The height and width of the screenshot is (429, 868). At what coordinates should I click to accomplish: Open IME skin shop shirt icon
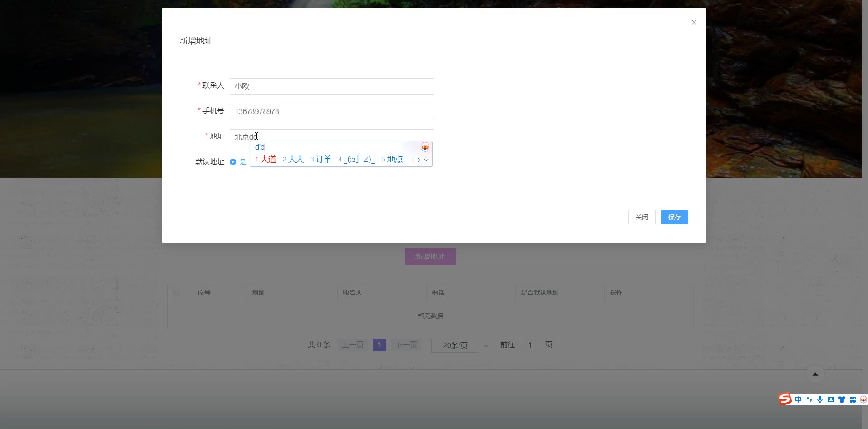(842, 399)
